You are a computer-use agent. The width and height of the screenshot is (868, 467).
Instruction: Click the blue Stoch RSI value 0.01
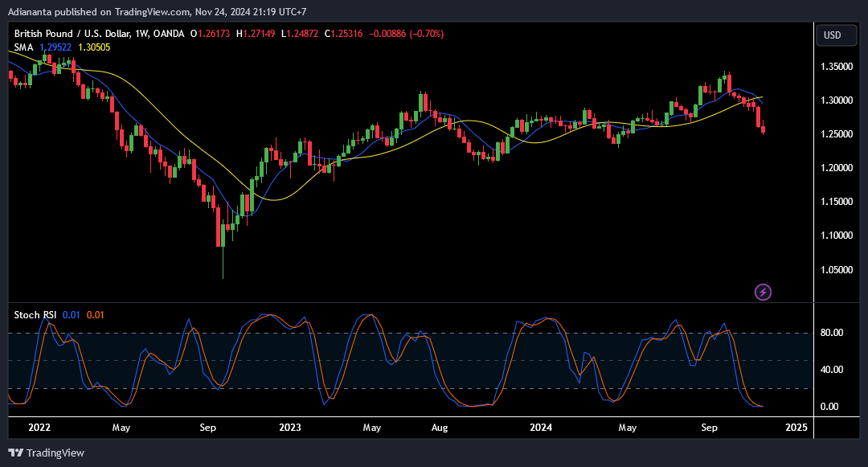(71, 315)
